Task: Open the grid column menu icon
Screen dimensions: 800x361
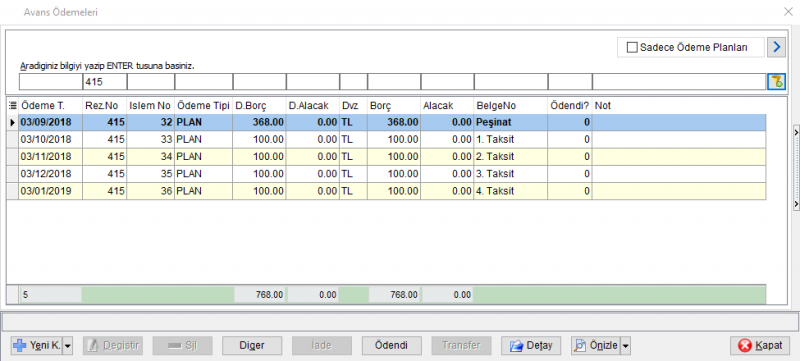Action: pyautogui.click(x=13, y=106)
